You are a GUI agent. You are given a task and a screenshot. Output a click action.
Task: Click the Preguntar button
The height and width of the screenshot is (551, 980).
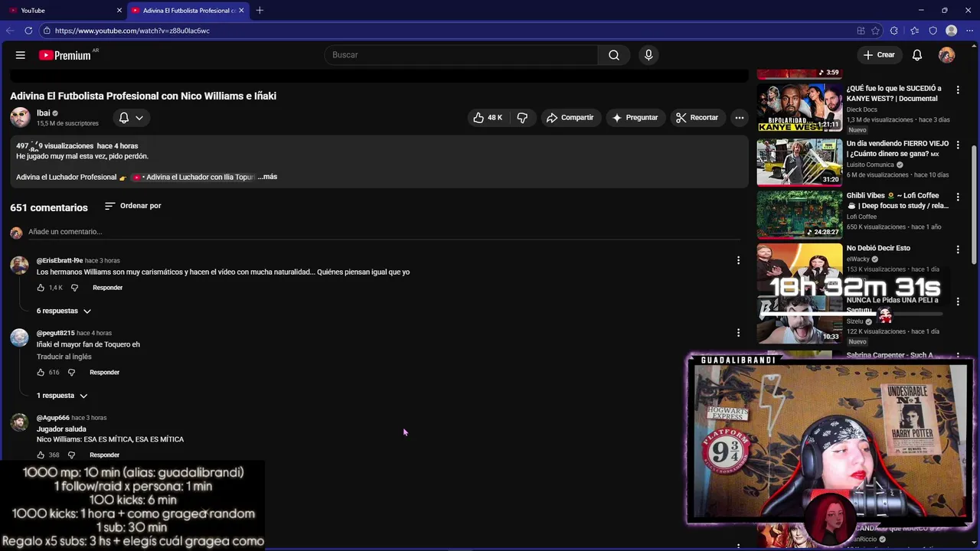click(635, 118)
